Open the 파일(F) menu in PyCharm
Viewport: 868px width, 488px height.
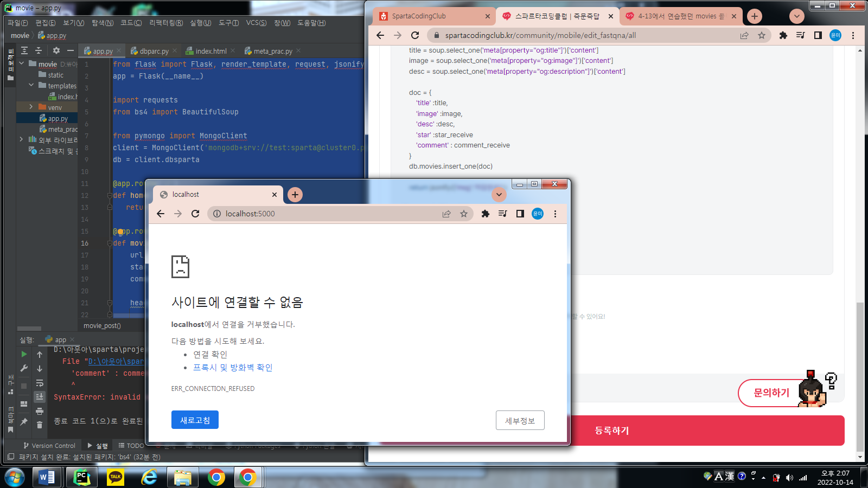coord(17,23)
